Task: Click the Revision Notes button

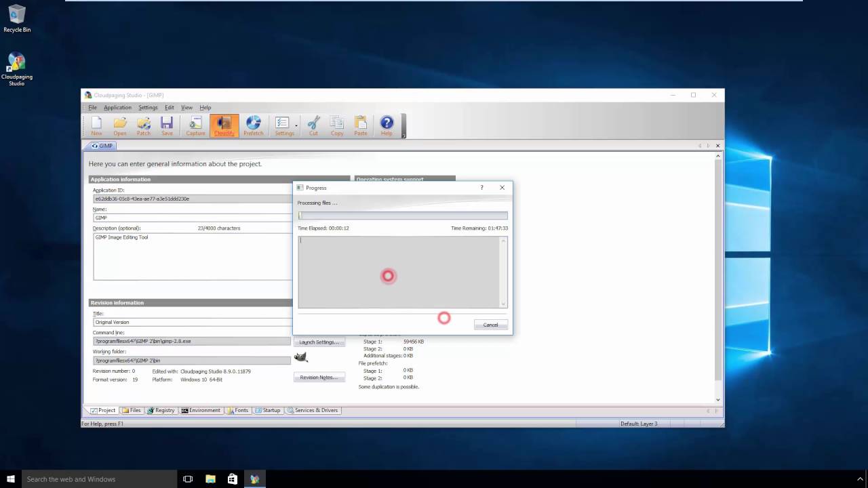Action: (x=319, y=377)
